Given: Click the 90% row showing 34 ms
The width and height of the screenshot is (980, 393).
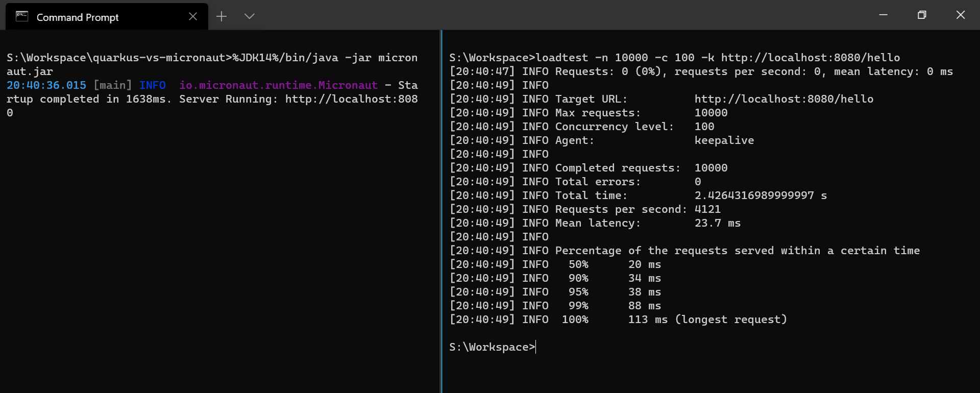Looking at the screenshot, I should coord(555,278).
